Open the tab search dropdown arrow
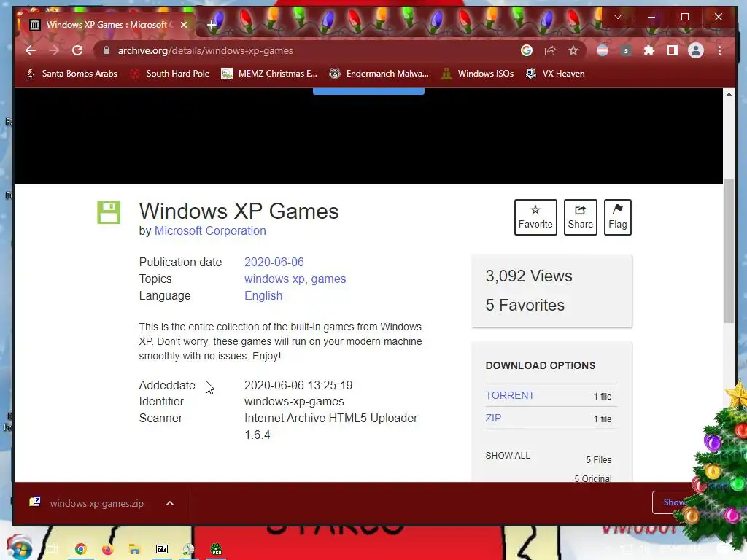747x560 pixels. click(617, 17)
